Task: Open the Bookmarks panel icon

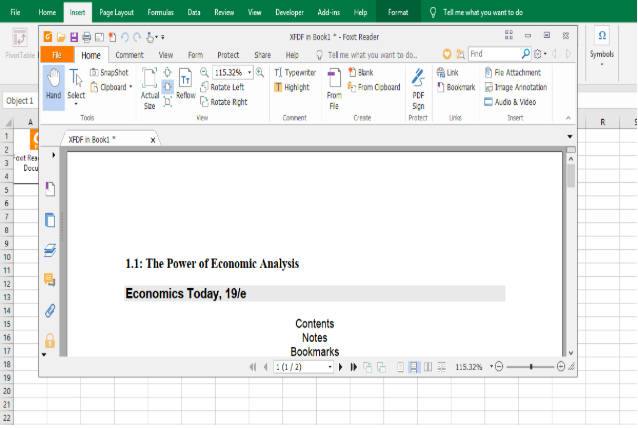Action: click(50, 189)
